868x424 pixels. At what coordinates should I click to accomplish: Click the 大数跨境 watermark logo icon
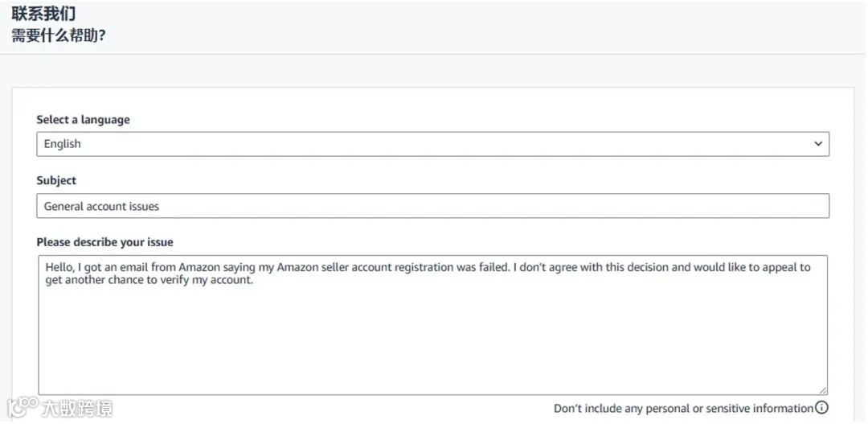(22, 407)
